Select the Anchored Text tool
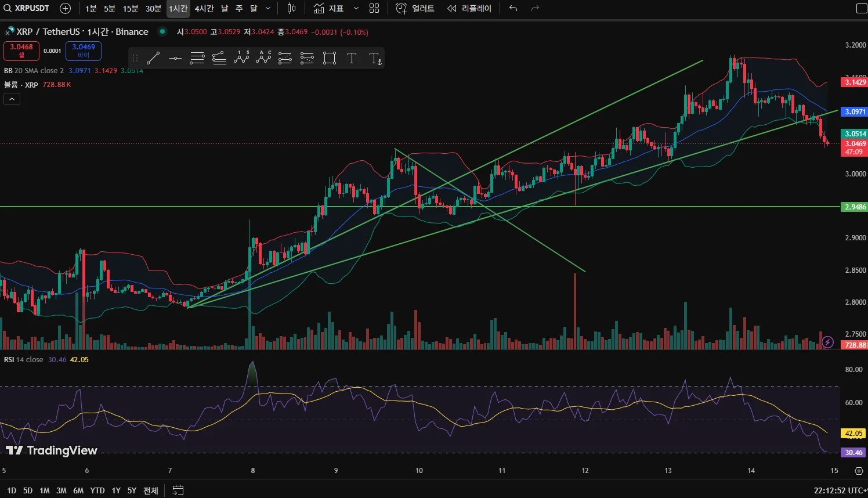 (x=375, y=58)
